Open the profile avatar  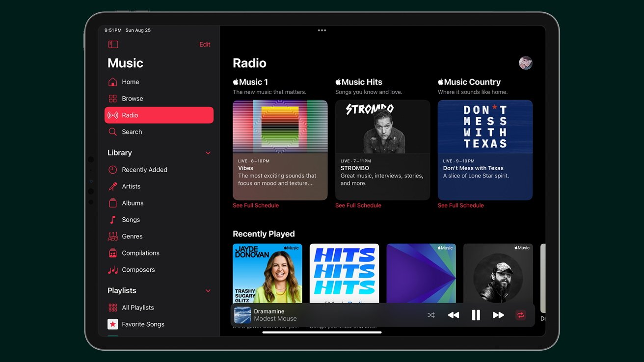click(526, 63)
